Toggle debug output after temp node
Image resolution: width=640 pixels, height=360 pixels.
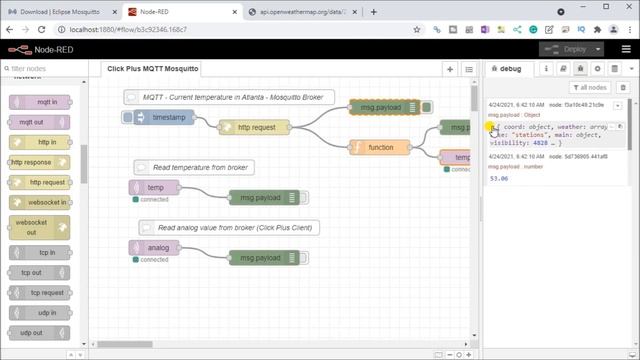304,198
